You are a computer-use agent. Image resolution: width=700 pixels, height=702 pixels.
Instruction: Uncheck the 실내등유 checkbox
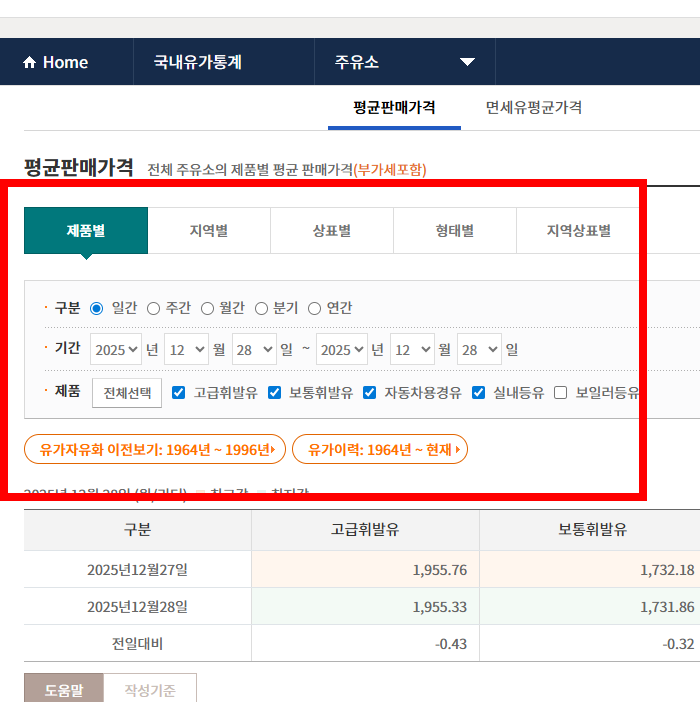tap(478, 393)
